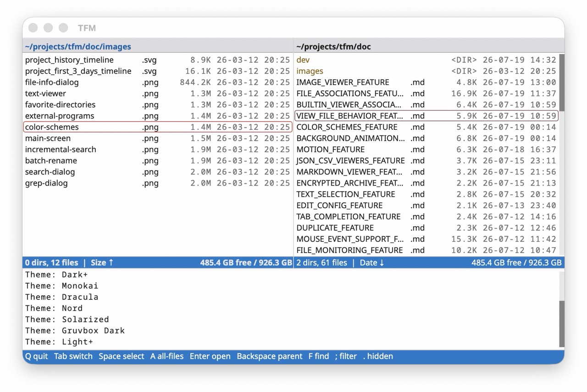
Task: Click the free space readout under the right pane
Action: pos(516,263)
